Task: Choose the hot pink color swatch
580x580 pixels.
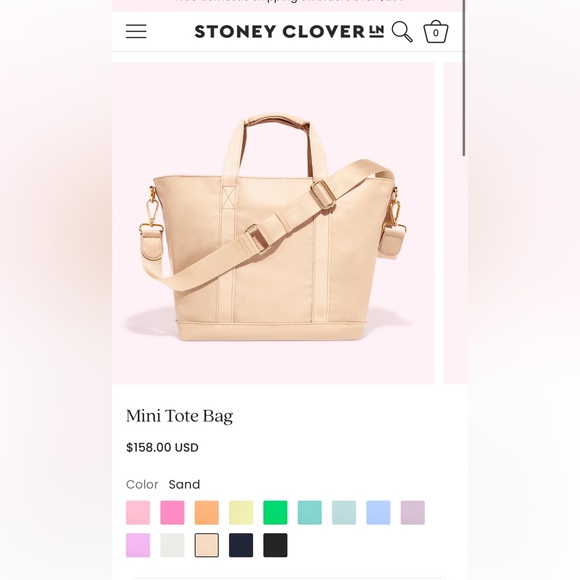Action: click(172, 512)
